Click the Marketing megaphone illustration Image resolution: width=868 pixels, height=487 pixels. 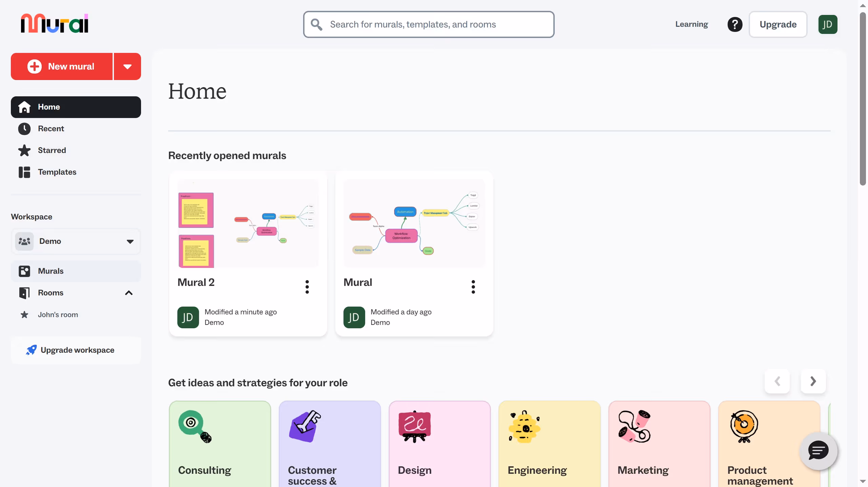634,426
